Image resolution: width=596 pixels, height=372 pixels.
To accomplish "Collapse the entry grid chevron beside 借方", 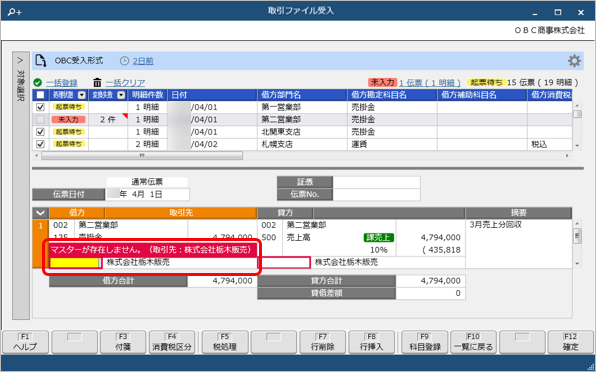I will pos(40,213).
